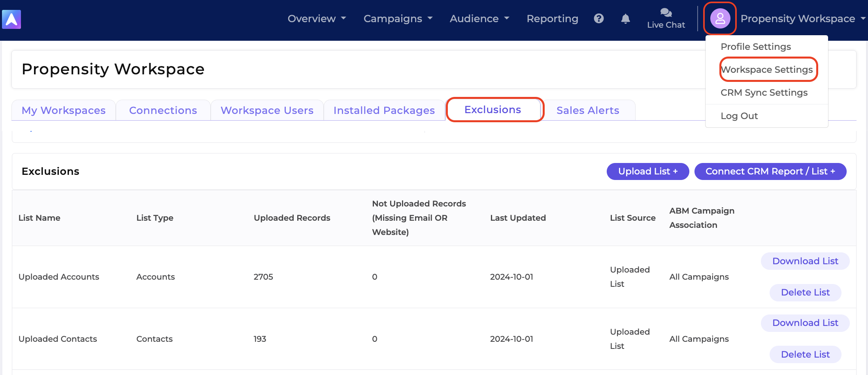
Task: Click the Uploaded Records column header
Action: coord(292,218)
